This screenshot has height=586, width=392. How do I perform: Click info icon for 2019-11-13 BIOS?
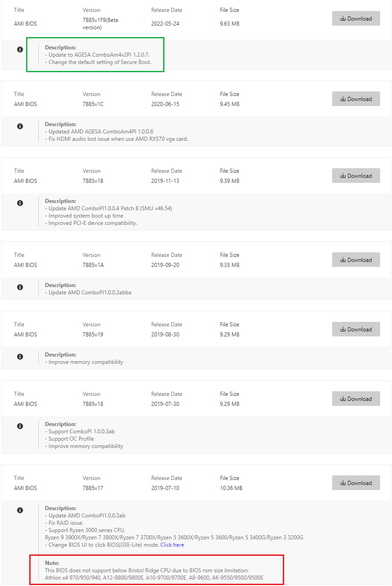click(20, 203)
